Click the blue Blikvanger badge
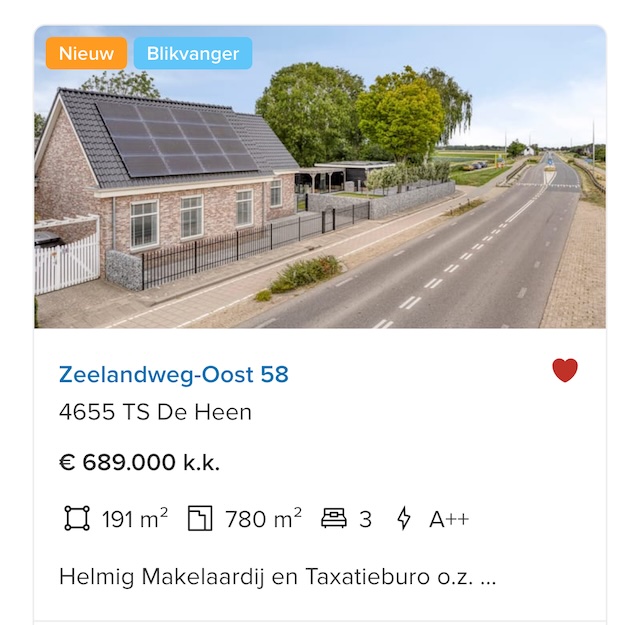Viewport: 640px width, 625px height. click(192, 54)
